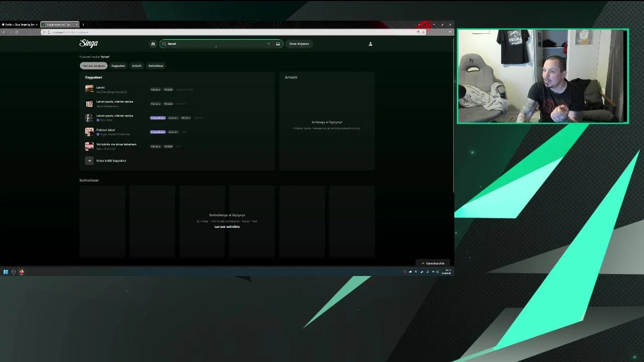The width and height of the screenshot is (644, 362).
Task: Click the image icon beside search clear
Action: [x=278, y=44]
